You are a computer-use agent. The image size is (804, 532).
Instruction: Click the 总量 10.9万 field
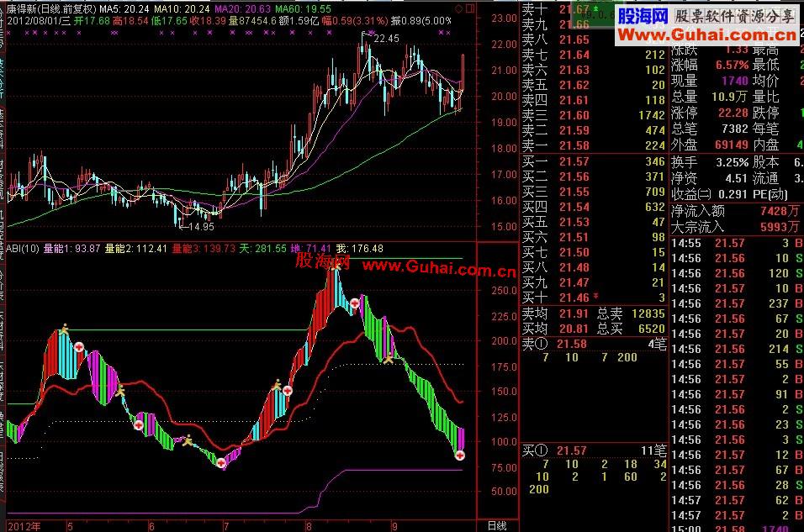pos(710,97)
